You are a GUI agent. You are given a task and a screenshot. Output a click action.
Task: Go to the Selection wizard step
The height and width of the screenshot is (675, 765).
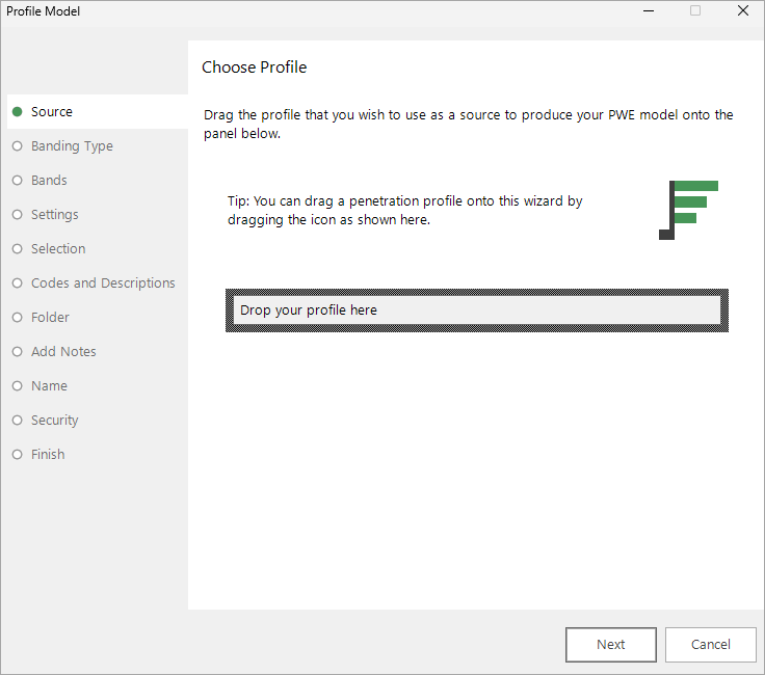[58, 249]
